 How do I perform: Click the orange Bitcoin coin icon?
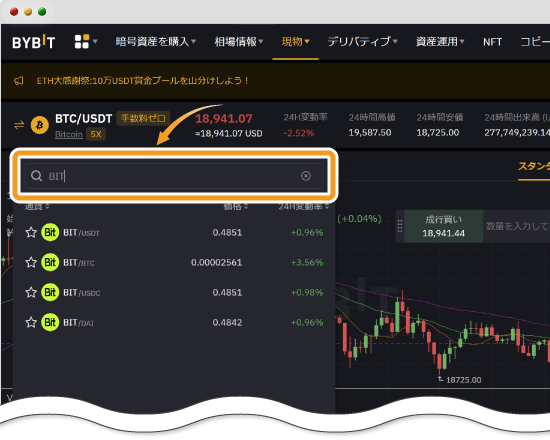tap(40, 125)
